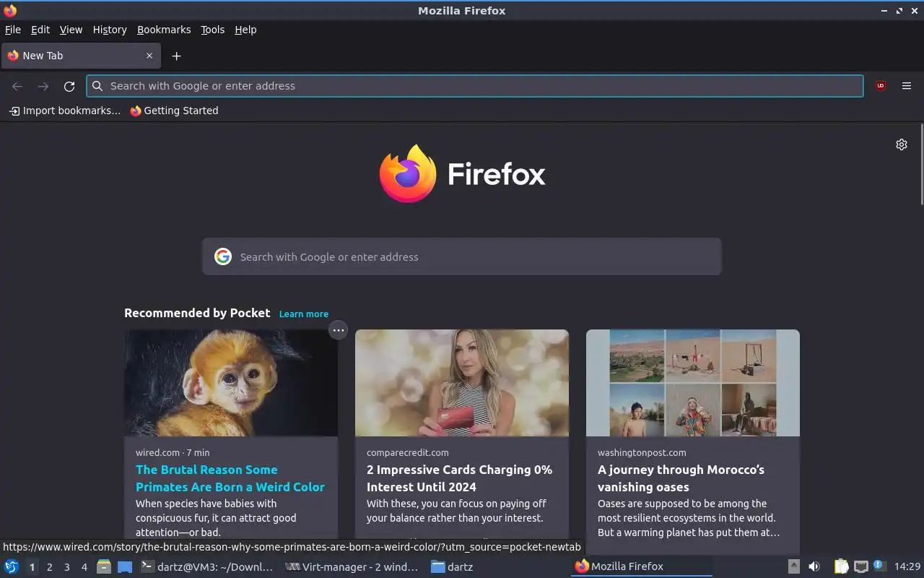
Task: Open the monkey article's three-dot menu
Action: click(x=338, y=330)
